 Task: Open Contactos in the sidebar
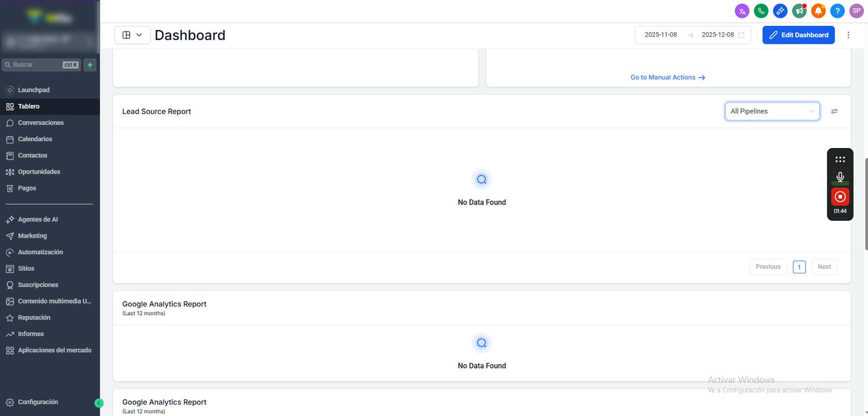click(50, 155)
